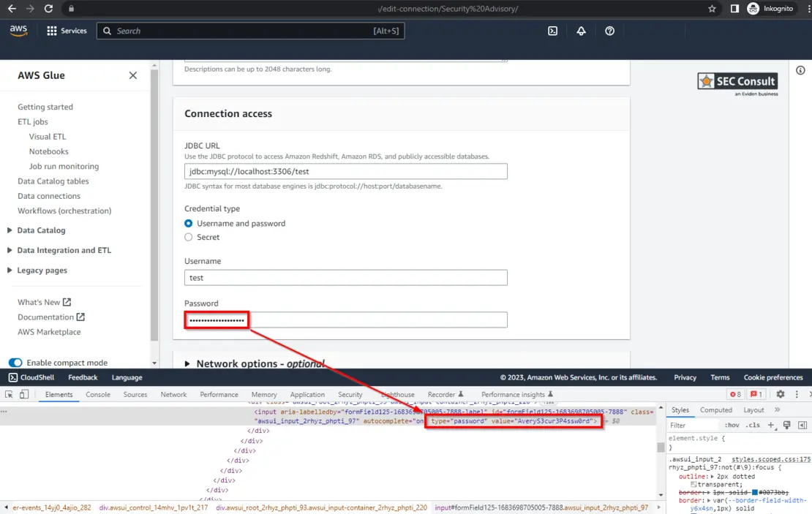812x514 pixels.
Task: Open the CloudShell icon in top navigation
Action: (552, 31)
